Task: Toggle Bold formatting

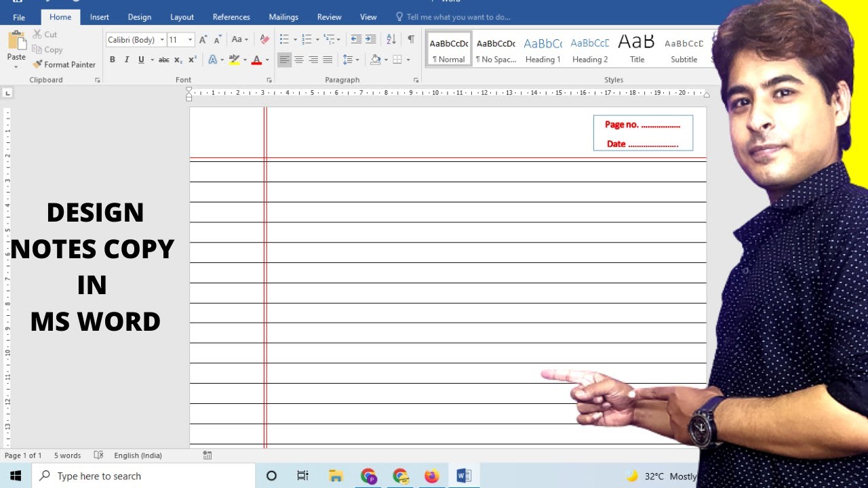Action: coord(113,60)
